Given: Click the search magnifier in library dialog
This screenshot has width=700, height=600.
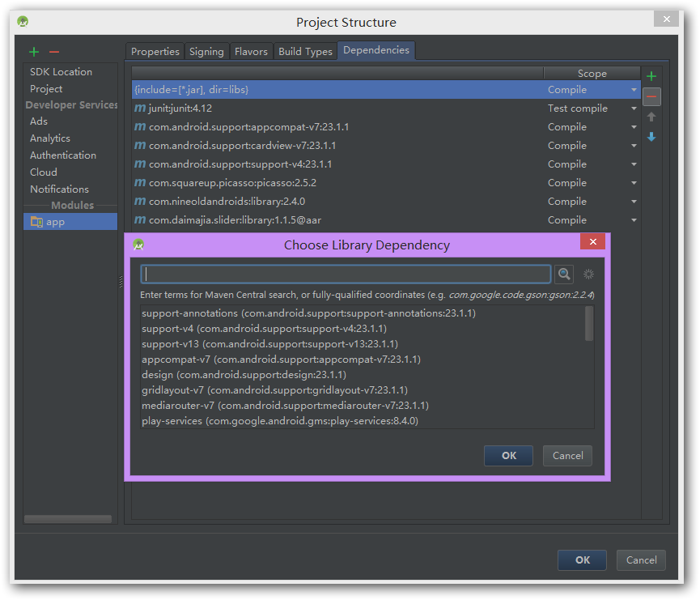Looking at the screenshot, I should click(564, 274).
